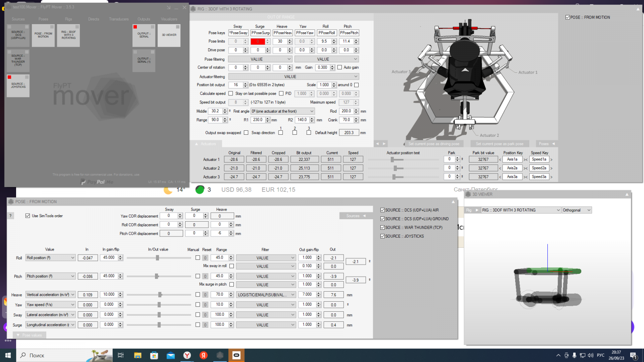Uncheck SOURCE :: JOYSTICKS checkbox

tap(382, 237)
